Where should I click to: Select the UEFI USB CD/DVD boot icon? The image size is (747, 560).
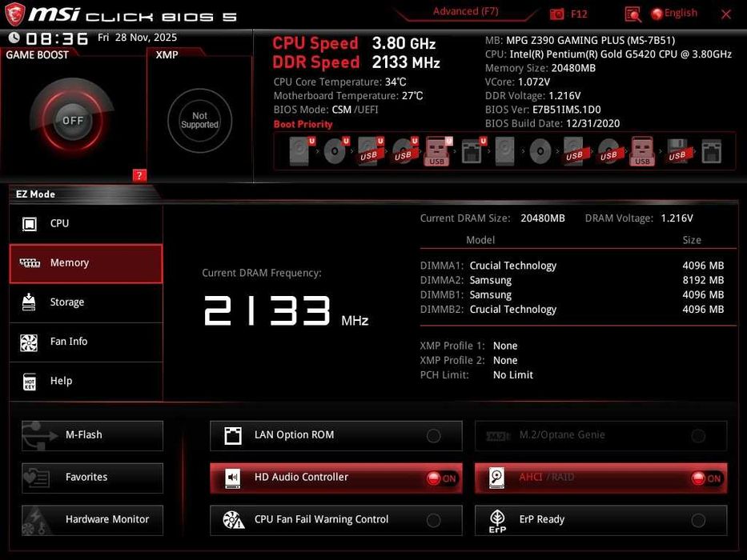404,151
